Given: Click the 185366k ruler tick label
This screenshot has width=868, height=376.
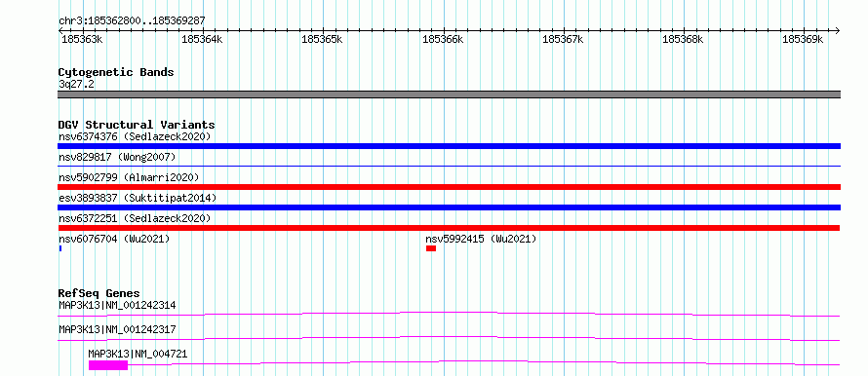Looking at the screenshot, I should [443, 39].
